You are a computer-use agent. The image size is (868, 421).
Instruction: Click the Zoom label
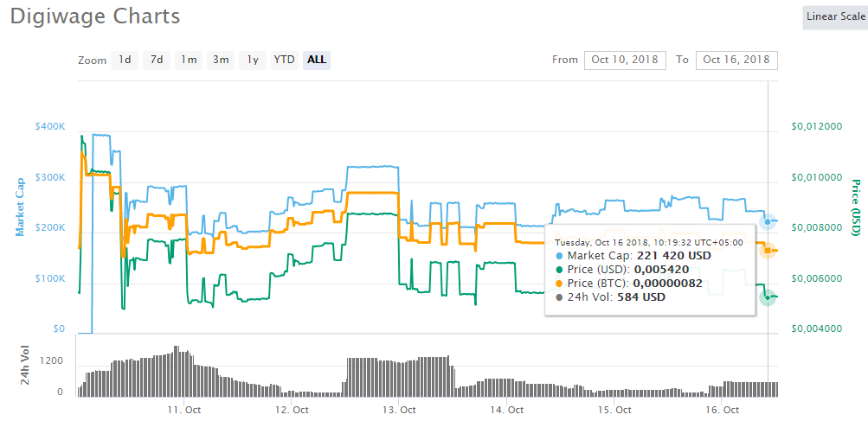pyautogui.click(x=92, y=61)
